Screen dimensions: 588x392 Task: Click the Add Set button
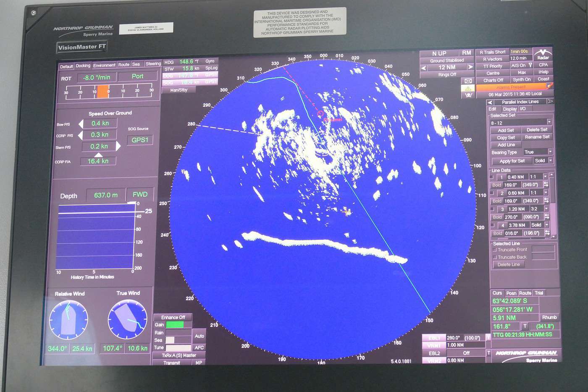(506, 130)
